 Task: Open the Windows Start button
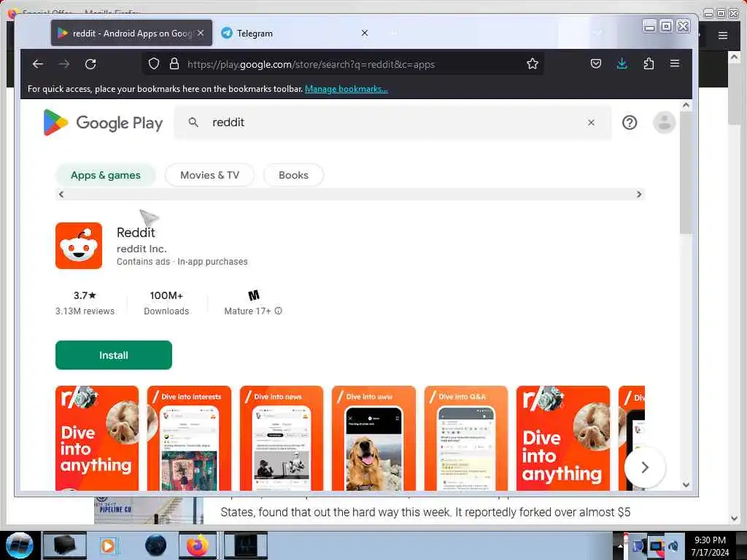point(19,545)
